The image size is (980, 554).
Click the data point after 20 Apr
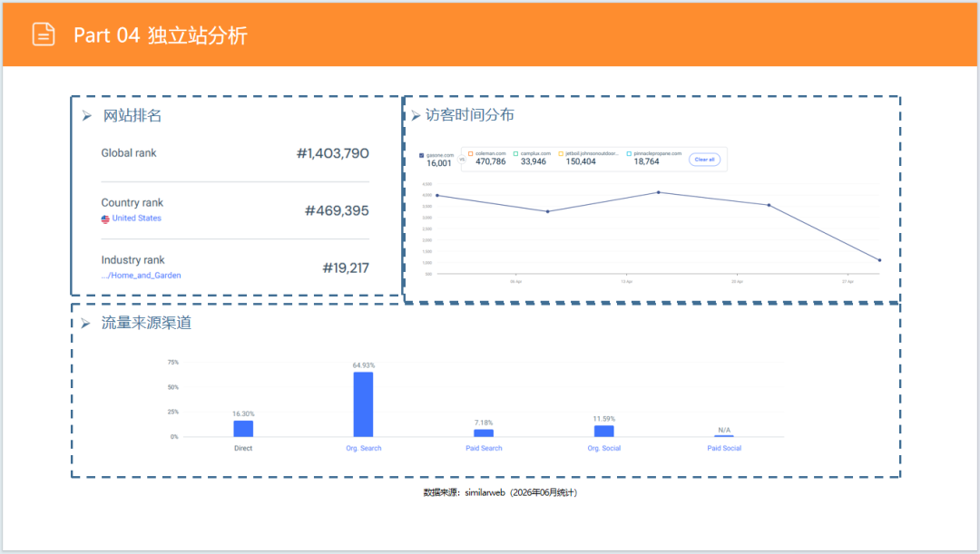point(769,205)
